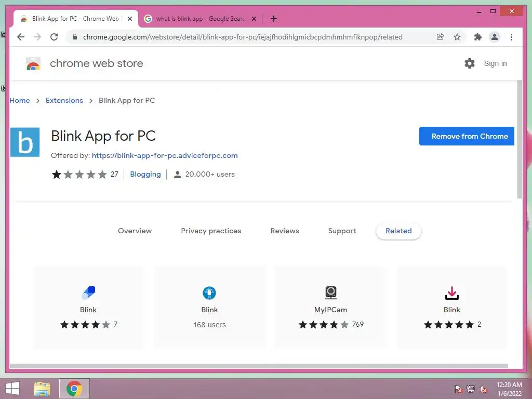
Task: Close the Blink App for PC tab
Action: [x=129, y=19]
